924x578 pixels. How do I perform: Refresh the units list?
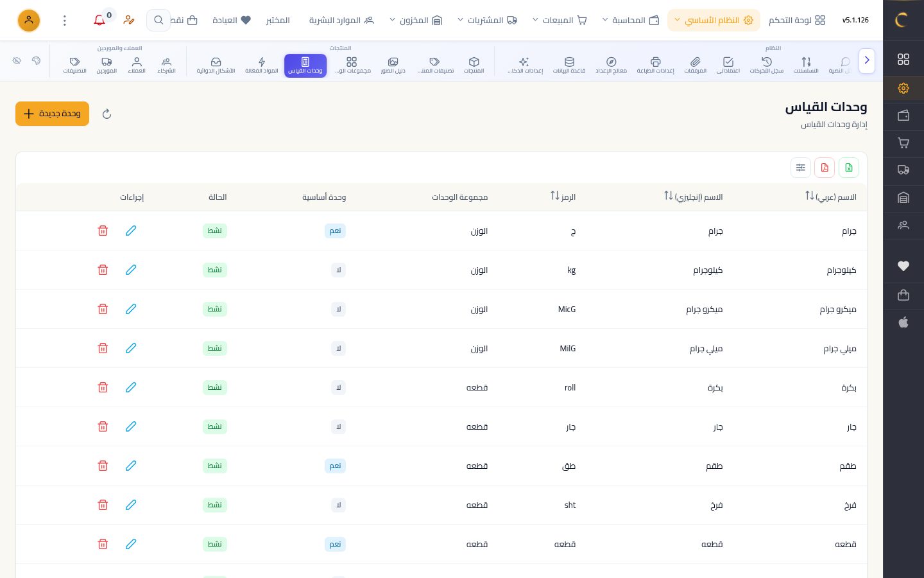[107, 114]
